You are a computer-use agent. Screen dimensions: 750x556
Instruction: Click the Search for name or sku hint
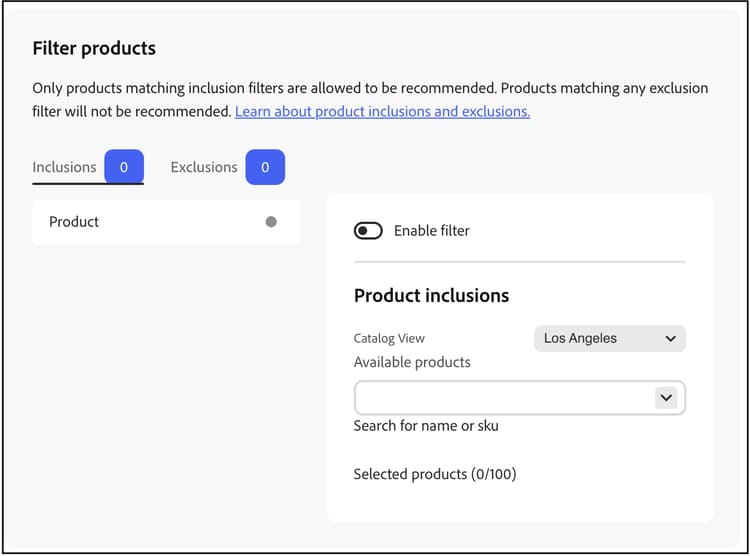(426, 426)
